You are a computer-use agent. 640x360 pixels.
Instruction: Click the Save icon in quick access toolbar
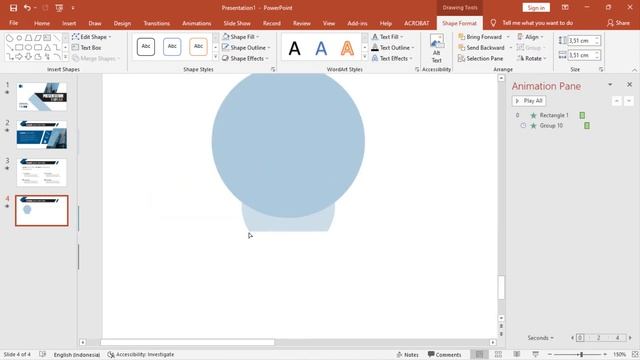(x=13, y=8)
